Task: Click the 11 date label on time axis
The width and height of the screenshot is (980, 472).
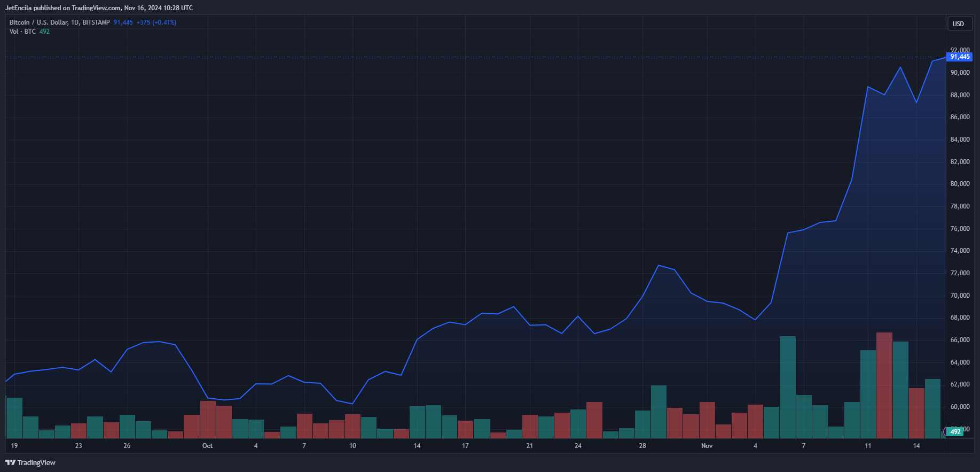Action: click(868, 446)
